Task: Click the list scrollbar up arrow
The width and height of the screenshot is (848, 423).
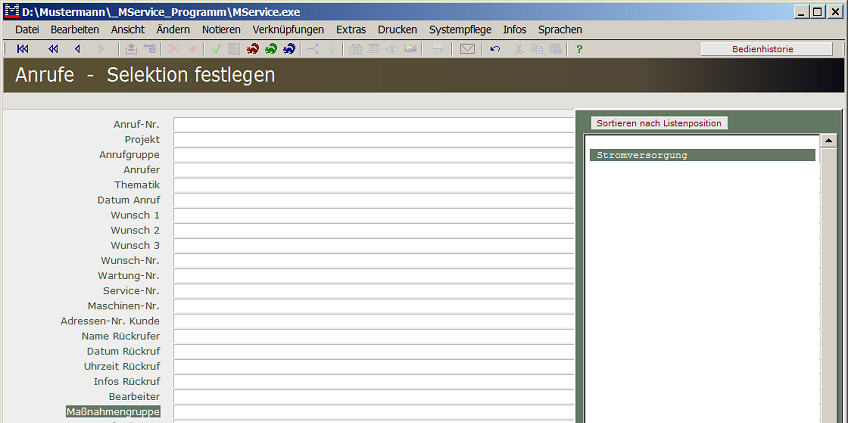Action: 829,141
